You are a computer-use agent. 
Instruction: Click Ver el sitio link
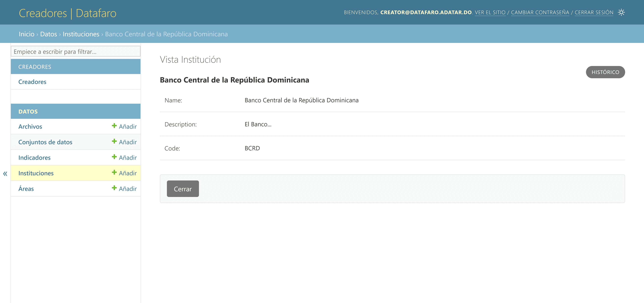[490, 13]
